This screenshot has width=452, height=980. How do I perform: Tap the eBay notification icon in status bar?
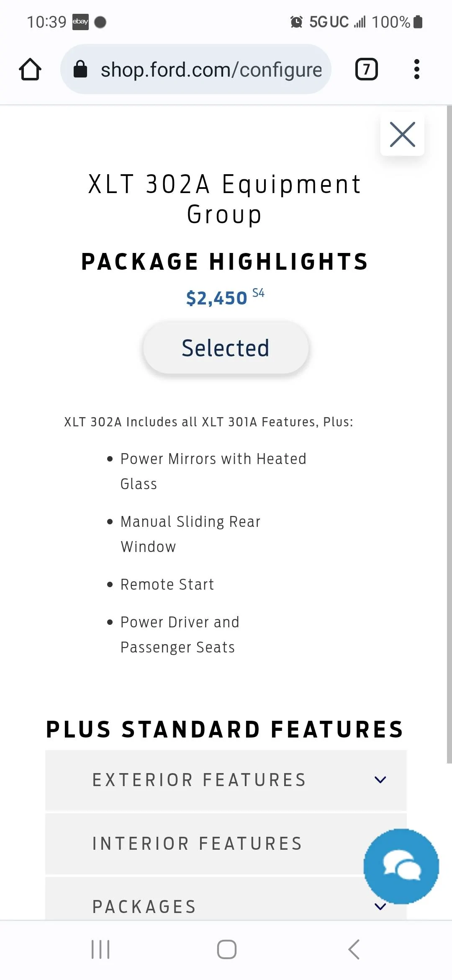[x=80, y=22]
